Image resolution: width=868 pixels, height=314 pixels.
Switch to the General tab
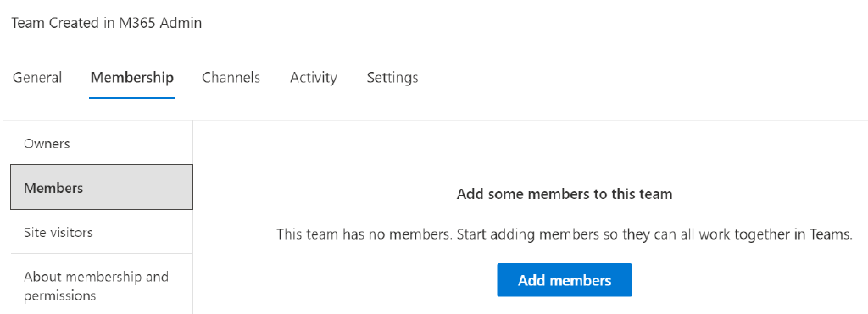(x=37, y=77)
